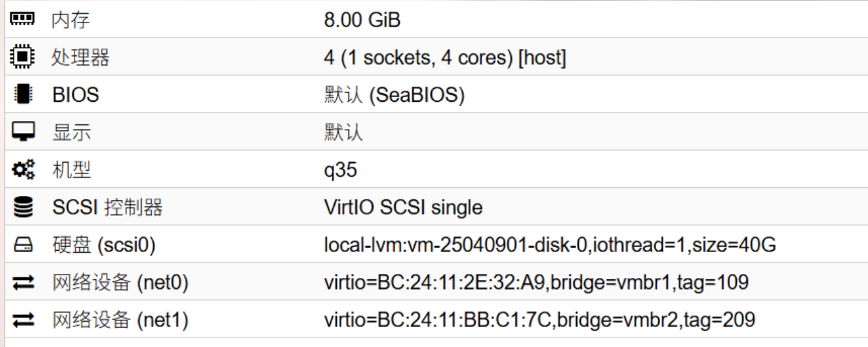Click the VirtIO SCSI single value

click(403, 207)
